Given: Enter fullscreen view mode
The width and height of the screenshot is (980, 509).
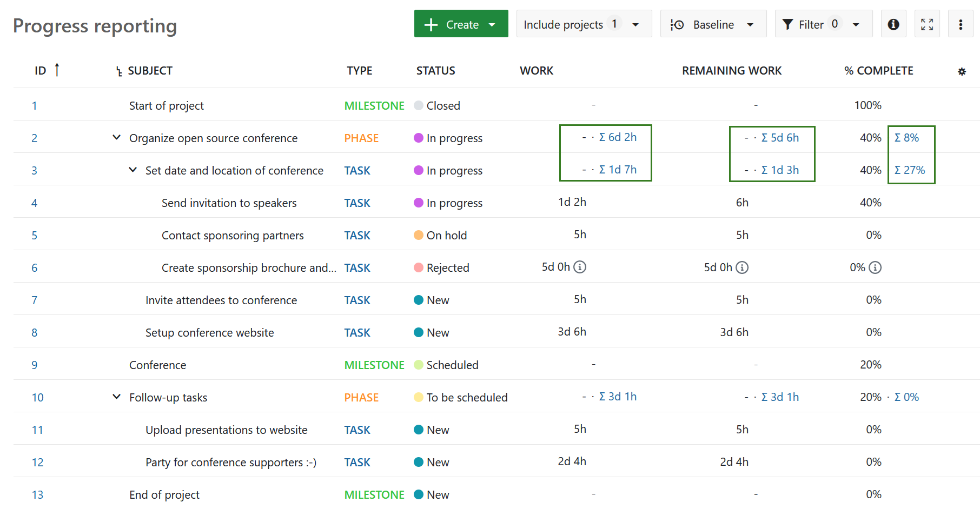Looking at the screenshot, I should pos(927,24).
